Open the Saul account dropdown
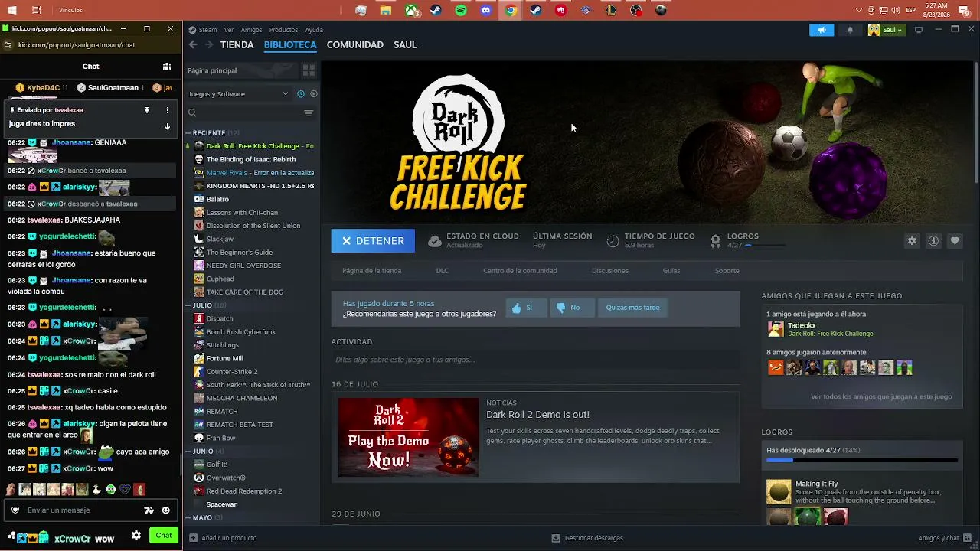 point(886,30)
